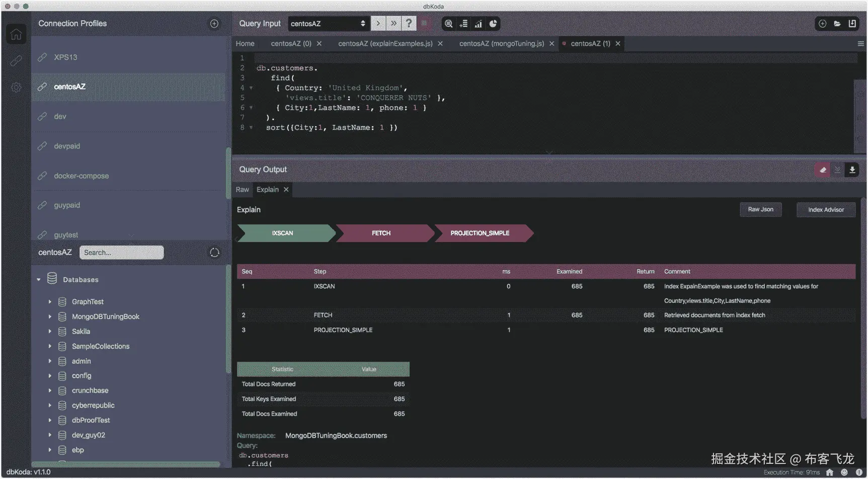Select the dev connection profile
Image resolution: width=868 pixels, height=479 pixels.
click(x=129, y=117)
